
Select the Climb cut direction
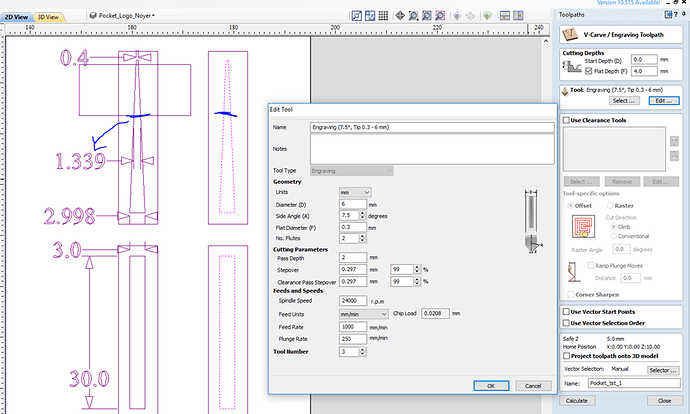[613, 227]
